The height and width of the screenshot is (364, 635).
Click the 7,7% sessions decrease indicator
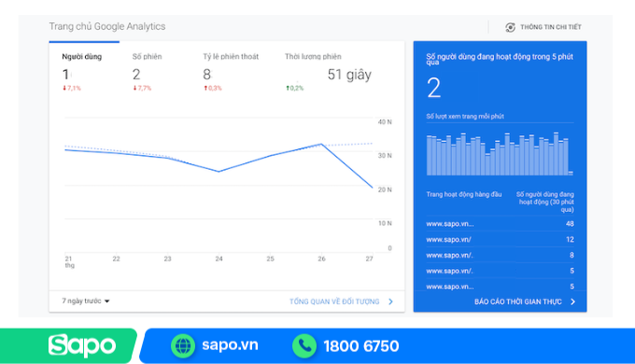coord(142,88)
